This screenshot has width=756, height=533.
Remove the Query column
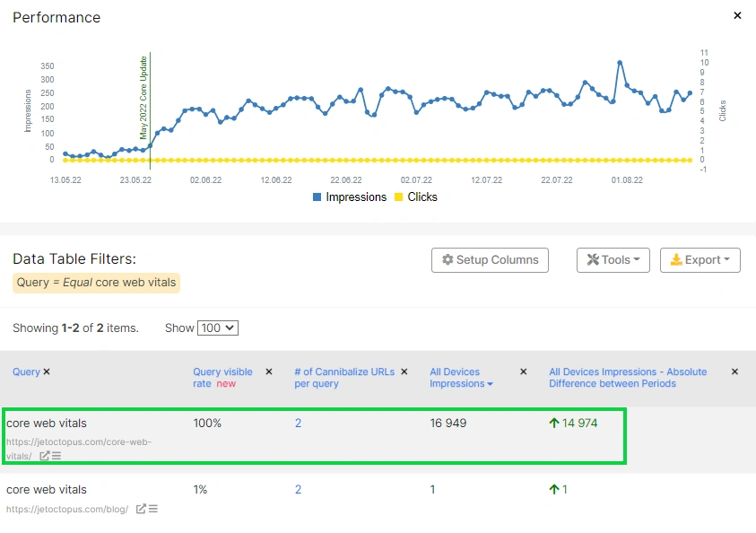[x=47, y=371]
